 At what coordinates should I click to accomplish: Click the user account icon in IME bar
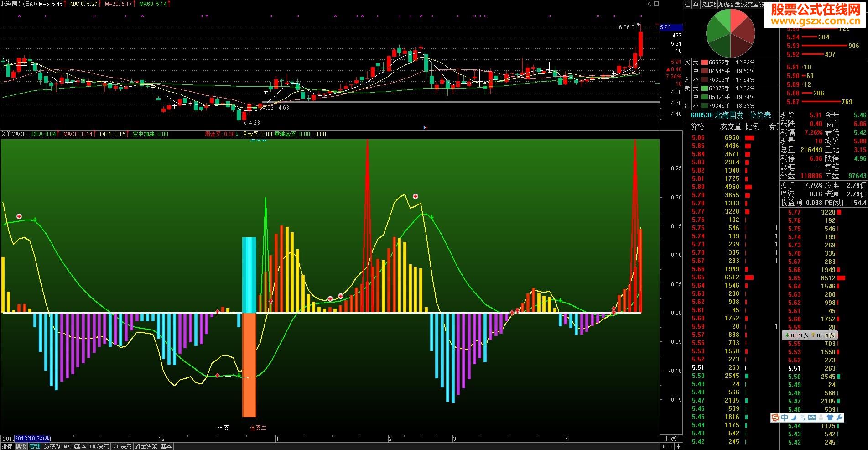click(821, 417)
